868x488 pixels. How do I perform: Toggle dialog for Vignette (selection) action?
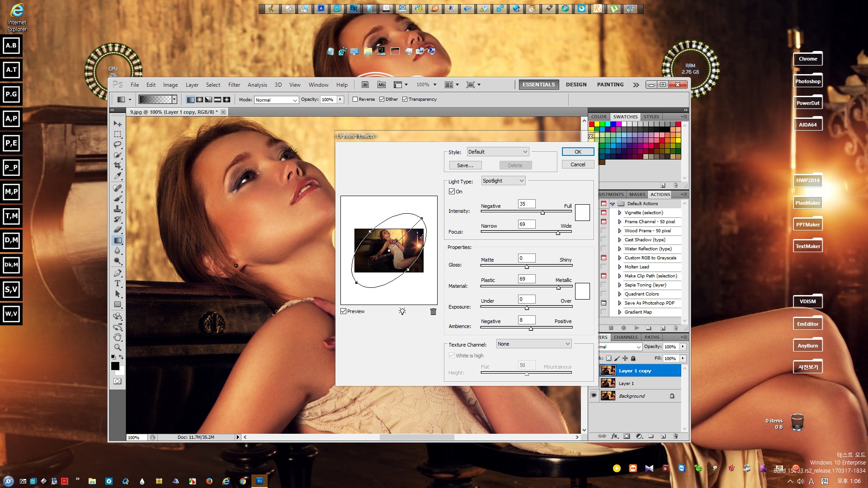point(604,213)
